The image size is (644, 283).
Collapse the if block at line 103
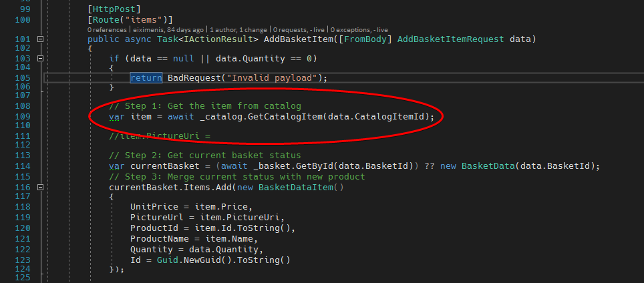40,59
